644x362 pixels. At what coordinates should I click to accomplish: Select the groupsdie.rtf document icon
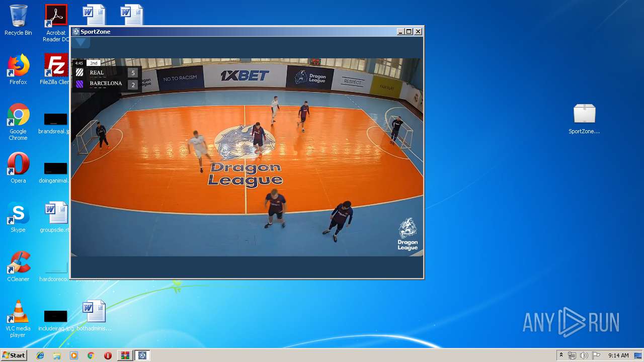pos(55,217)
